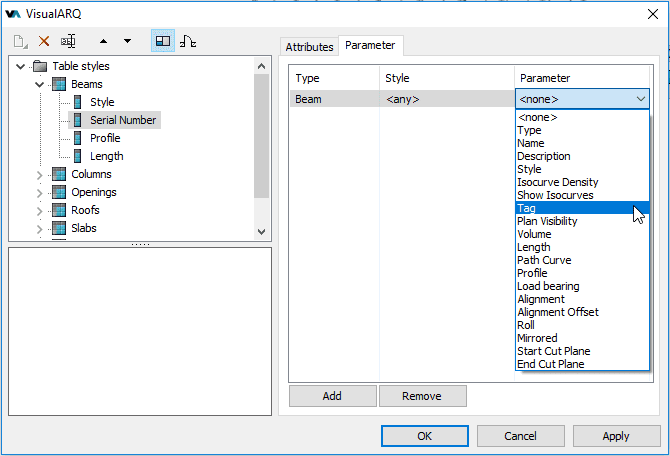Screen dimensions: 670x456
Task: Click the Slabs table icon
Action: [59, 228]
